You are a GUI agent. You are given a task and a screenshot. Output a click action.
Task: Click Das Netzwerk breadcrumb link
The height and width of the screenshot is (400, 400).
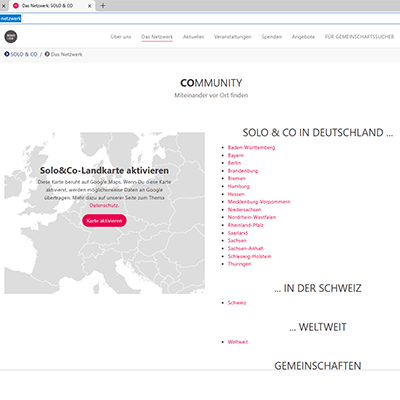click(67, 54)
